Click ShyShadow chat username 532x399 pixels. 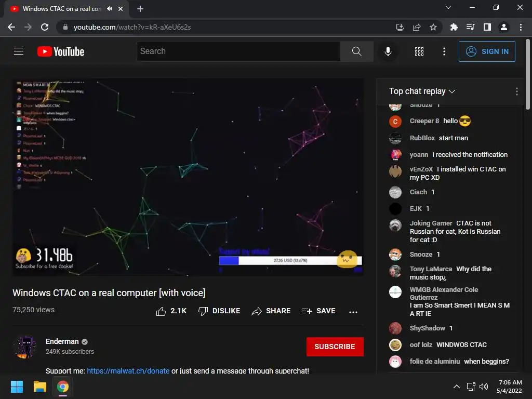[x=427, y=328]
